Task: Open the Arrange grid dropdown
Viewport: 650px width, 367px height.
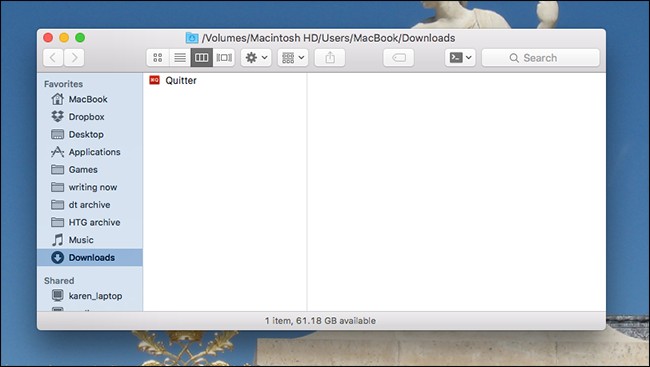Action: point(293,58)
